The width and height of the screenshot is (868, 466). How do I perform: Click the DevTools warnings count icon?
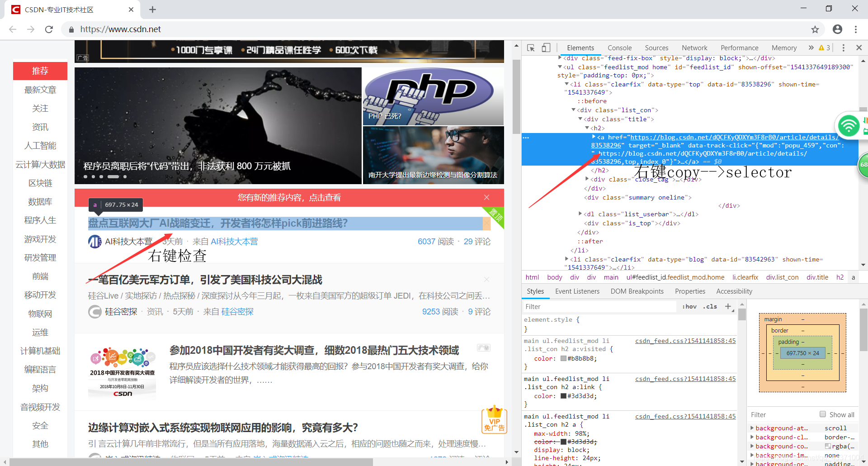click(x=824, y=48)
